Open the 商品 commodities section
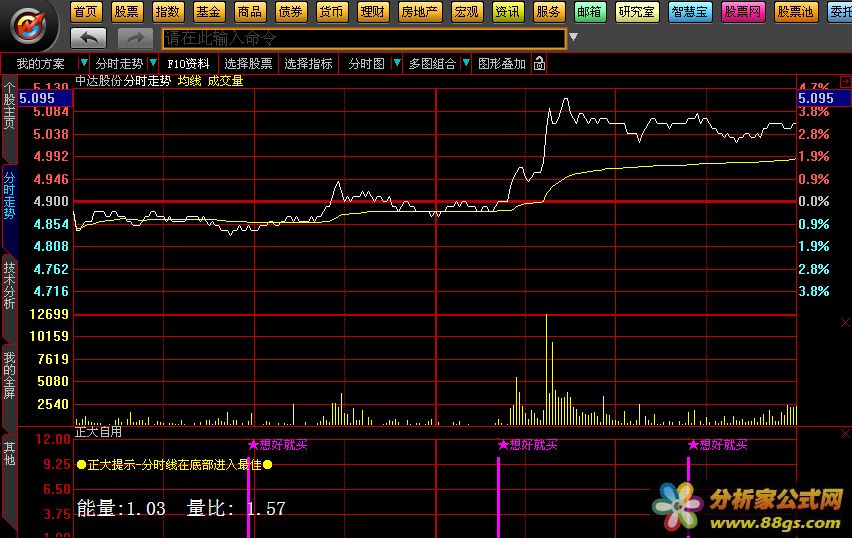852x538 pixels. [x=250, y=12]
